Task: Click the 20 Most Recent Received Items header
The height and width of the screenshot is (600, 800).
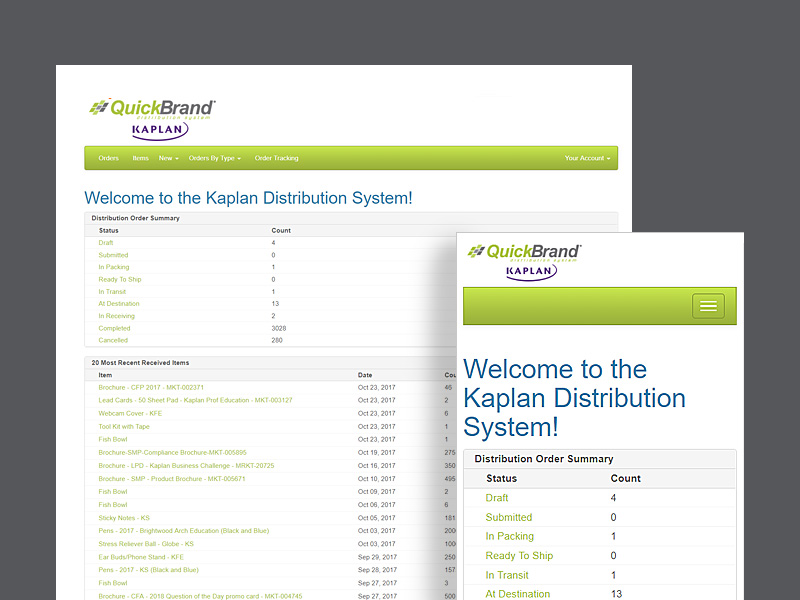Action: [140, 363]
